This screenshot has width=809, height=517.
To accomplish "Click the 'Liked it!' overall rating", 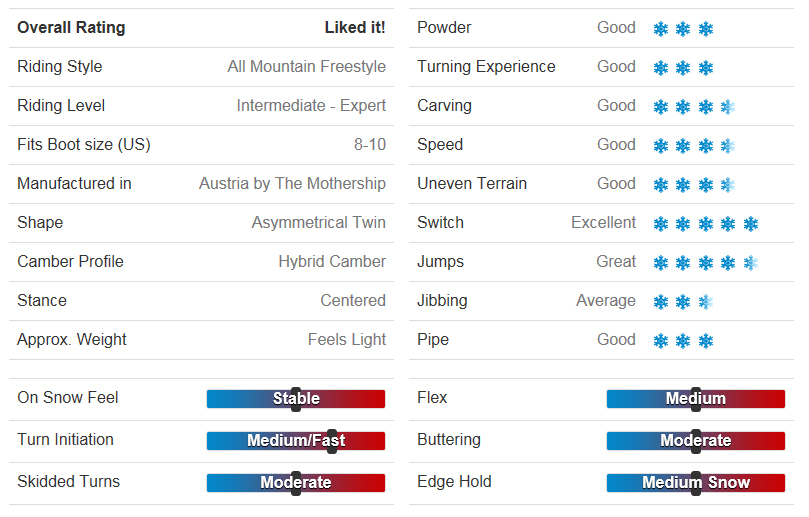I will click(355, 28).
